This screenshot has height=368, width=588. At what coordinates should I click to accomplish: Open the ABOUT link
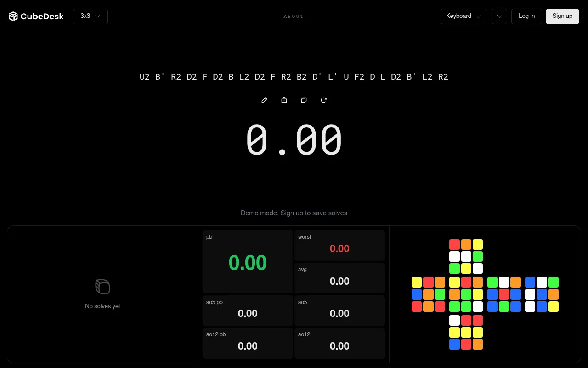coord(294,17)
